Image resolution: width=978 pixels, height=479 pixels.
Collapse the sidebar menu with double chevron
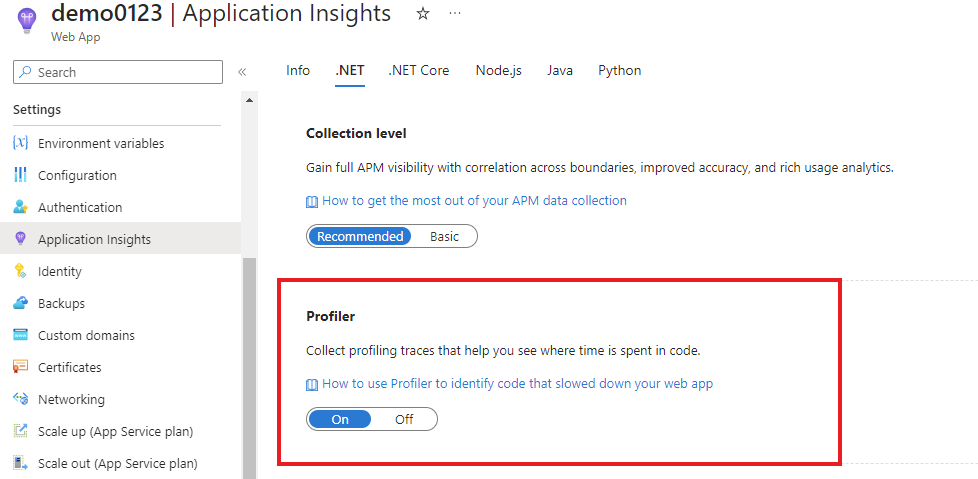click(x=242, y=72)
